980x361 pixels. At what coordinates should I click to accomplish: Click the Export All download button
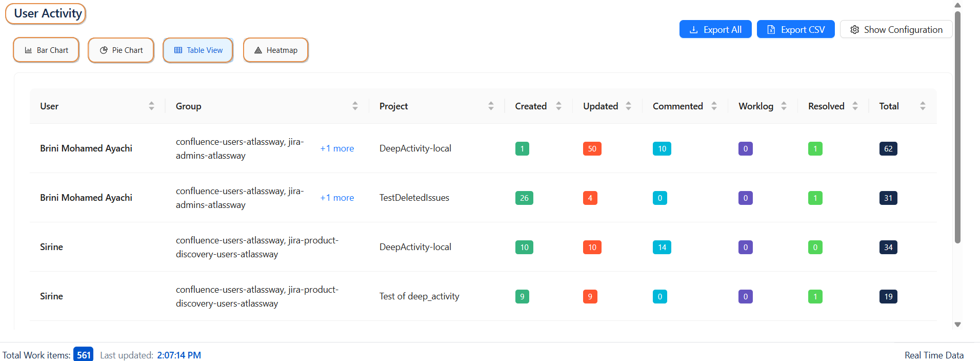(715, 30)
